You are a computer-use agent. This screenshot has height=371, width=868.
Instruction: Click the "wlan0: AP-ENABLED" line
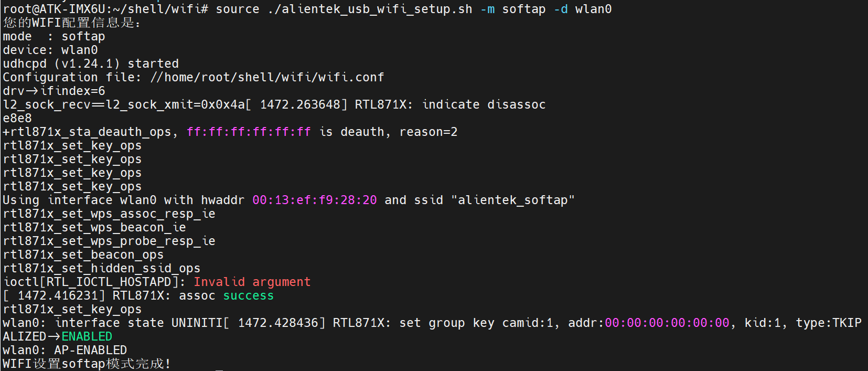tap(65, 351)
